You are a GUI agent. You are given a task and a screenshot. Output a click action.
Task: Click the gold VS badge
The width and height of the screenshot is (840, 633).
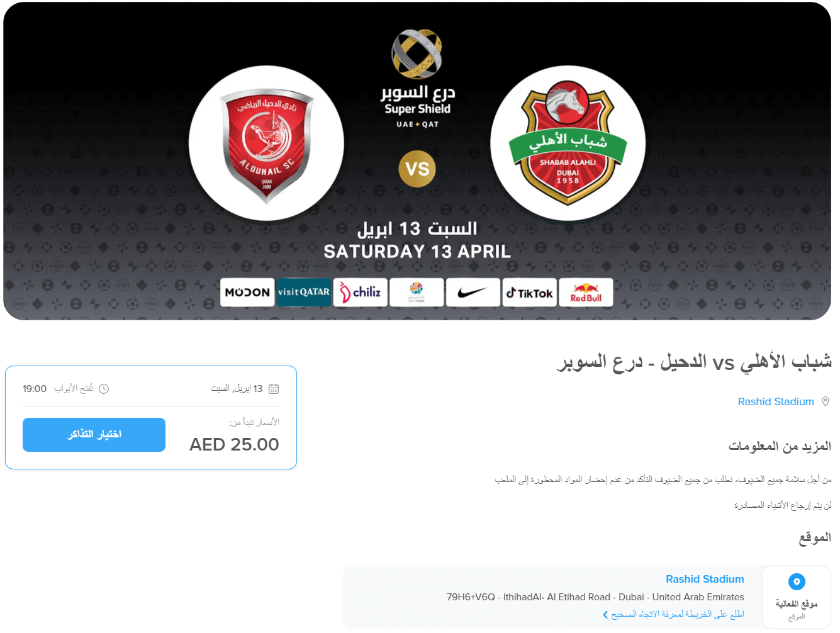tap(417, 169)
